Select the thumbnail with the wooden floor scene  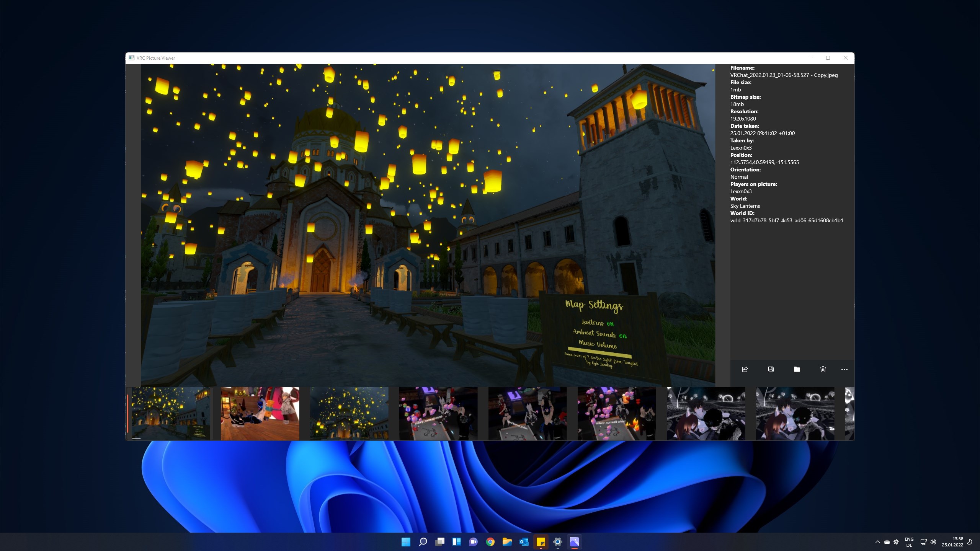[x=260, y=413]
